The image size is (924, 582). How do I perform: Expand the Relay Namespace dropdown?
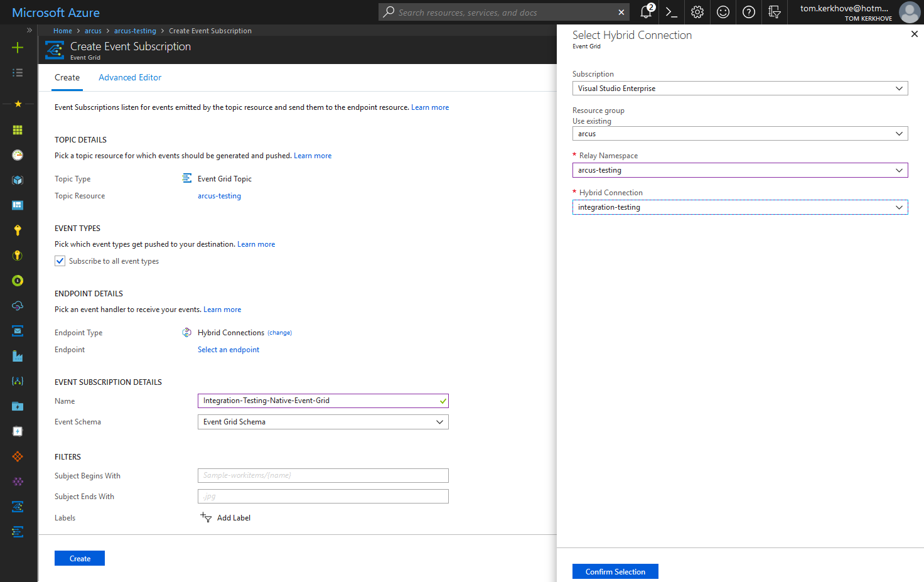tap(739, 170)
